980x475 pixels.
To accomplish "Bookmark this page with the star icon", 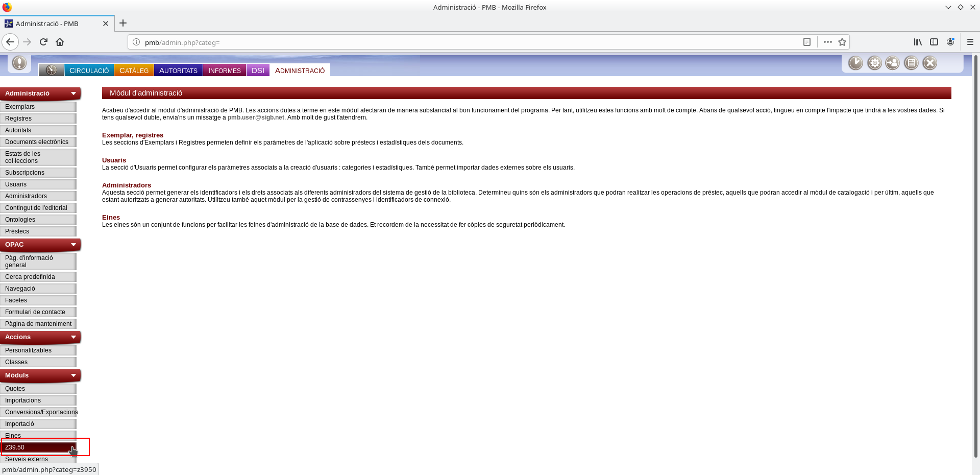I will (x=842, y=42).
